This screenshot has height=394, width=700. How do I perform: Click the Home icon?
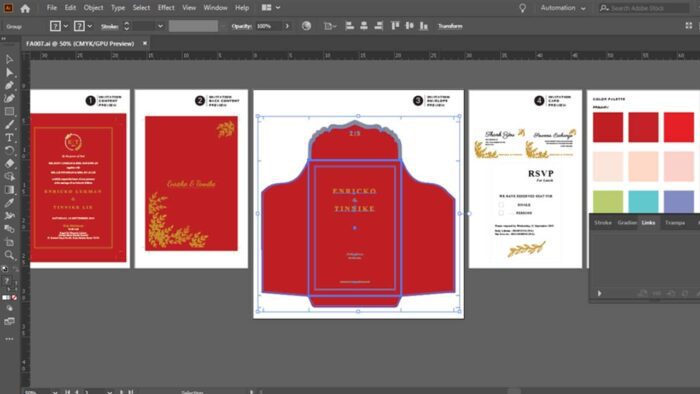(25, 8)
